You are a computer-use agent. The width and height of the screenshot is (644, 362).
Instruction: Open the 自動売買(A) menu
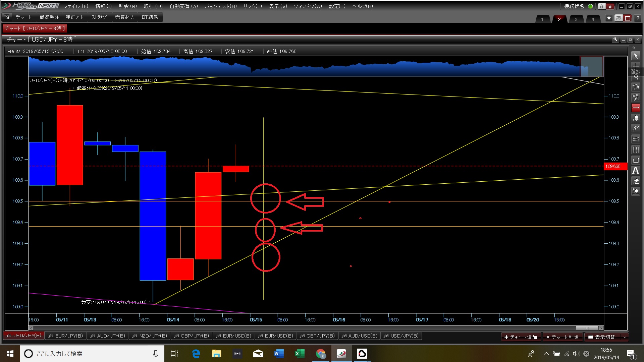[x=184, y=6]
